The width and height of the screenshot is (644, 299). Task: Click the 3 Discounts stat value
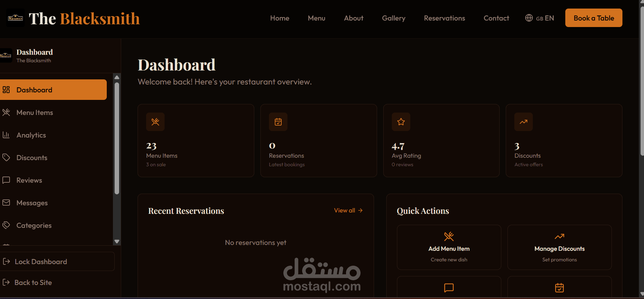(517, 146)
